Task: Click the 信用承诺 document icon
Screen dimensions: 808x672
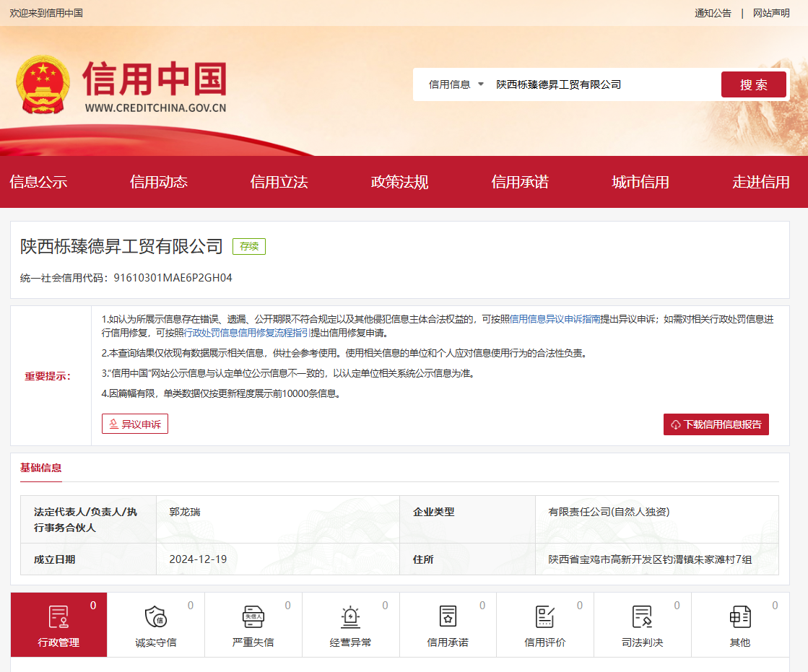Action: pyautogui.click(x=448, y=617)
